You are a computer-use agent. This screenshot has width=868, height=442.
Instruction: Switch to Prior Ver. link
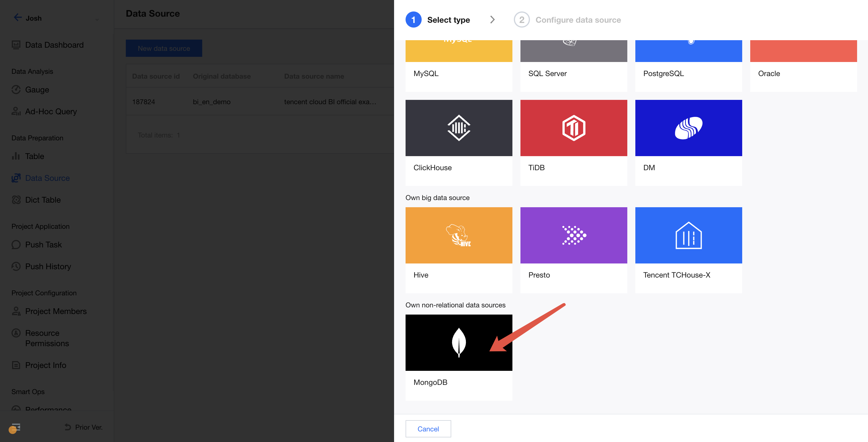point(84,427)
